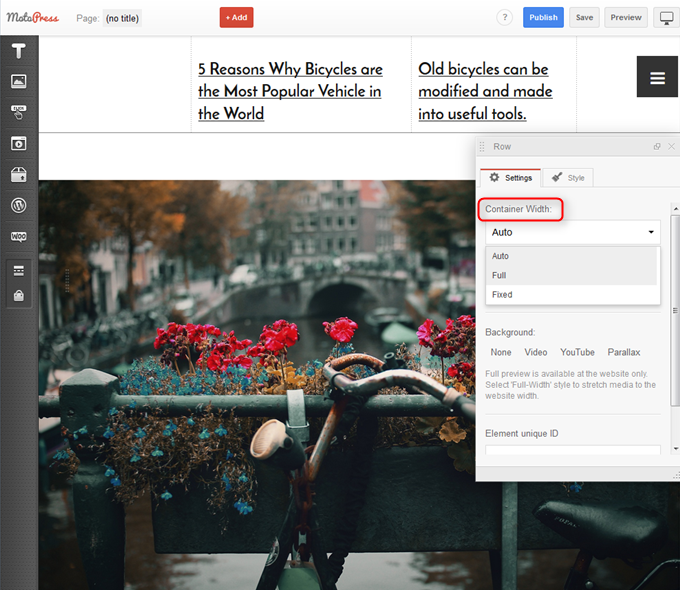The width and height of the screenshot is (680, 590).
Task: Open the help question mark icon
Action: 504,17
